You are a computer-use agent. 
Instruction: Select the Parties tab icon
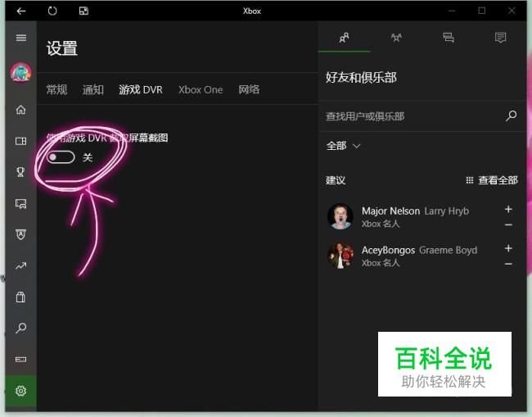[x=396, y=38]
